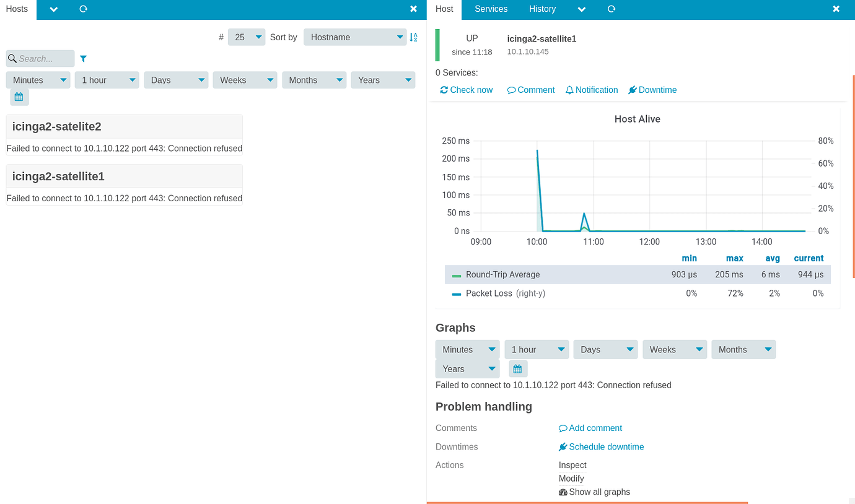This screenshot has width=855, height=504.
Task: Open the Notification options for the host
Action: (x=591, y=90)
